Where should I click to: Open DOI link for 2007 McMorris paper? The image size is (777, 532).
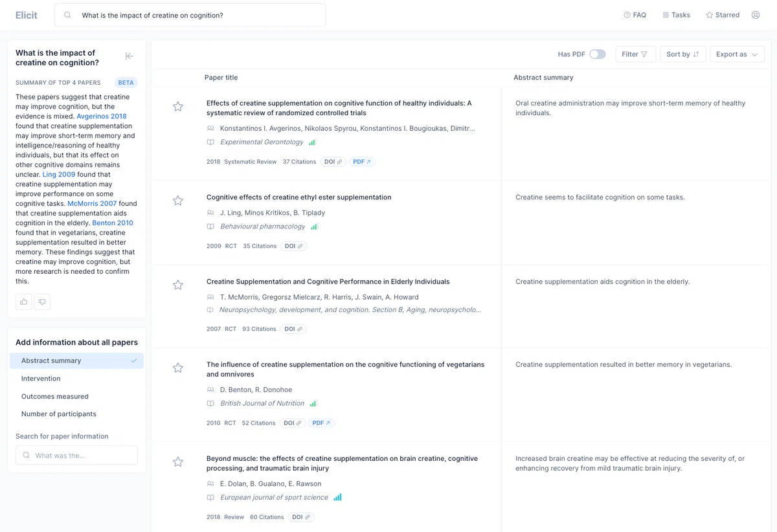pos(293,329)
